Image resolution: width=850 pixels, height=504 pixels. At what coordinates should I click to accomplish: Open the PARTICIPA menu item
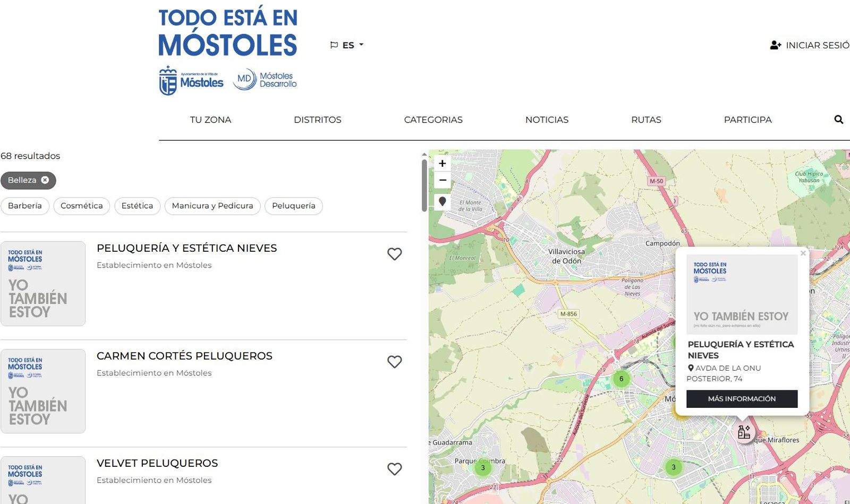click(x=747, y=120)
